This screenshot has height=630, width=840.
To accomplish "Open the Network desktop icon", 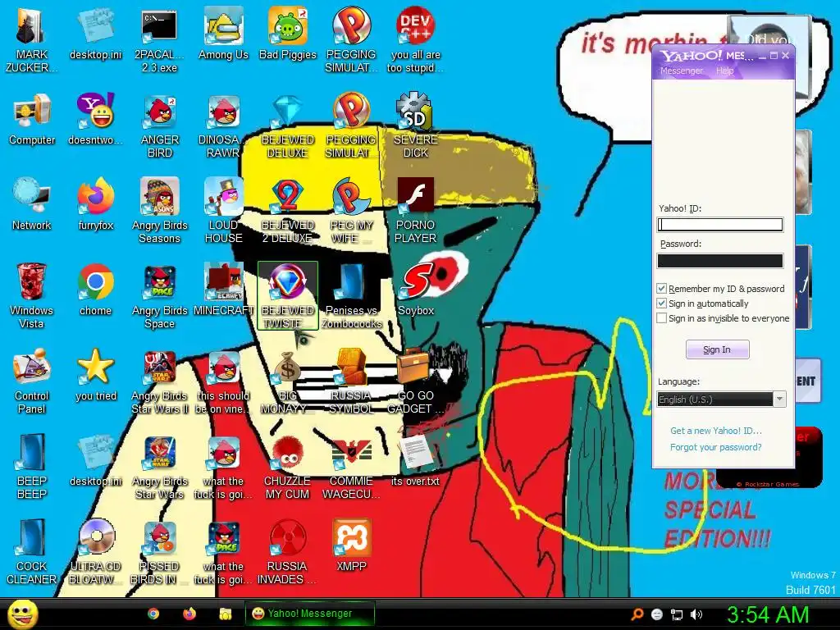I will pyautogui.click(x=31, y=204).
